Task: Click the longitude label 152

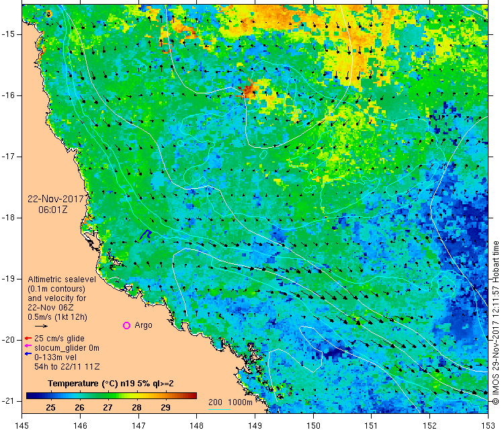Action: coord(430,425)
